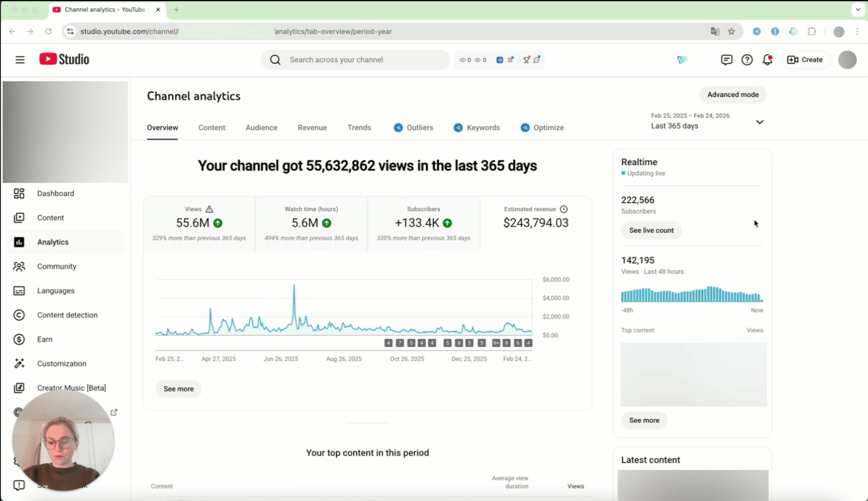Click the Advanced mode button
Screen dimensions: 868x501
click(x=733, y=95)
